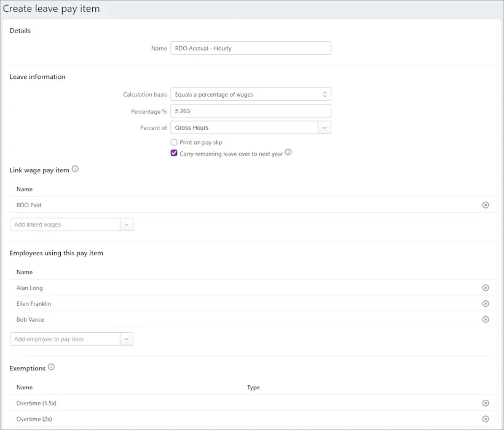This screenshot has height=430, width=504.
Task: Expand the Percent of Gross Hours arrow
Action: [325, 128]
